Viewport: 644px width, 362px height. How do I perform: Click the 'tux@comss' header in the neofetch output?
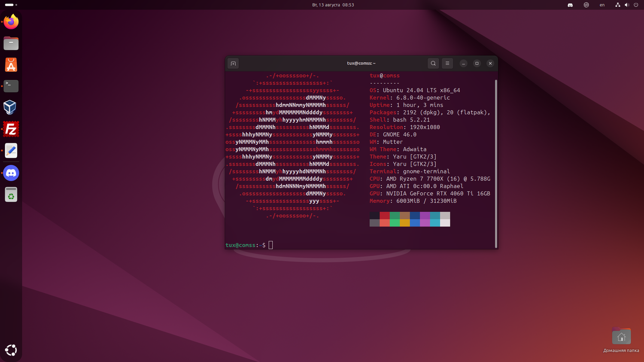point(385,76)
